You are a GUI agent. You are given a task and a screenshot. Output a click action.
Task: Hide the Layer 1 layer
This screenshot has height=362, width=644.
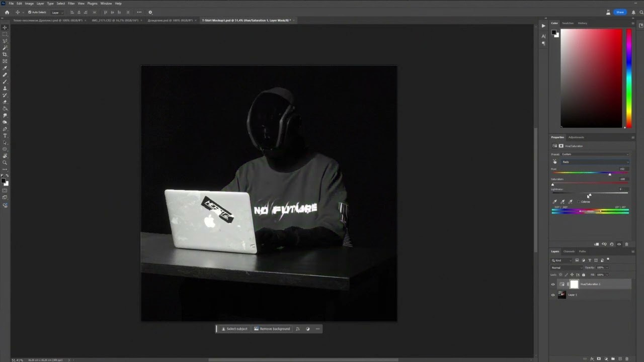(x=552, y=295)
